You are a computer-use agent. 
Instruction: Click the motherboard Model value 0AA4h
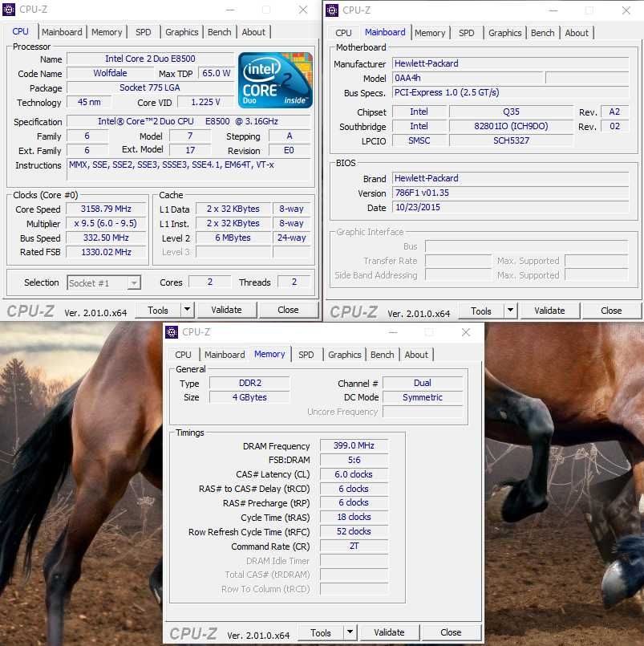point(468,79)
